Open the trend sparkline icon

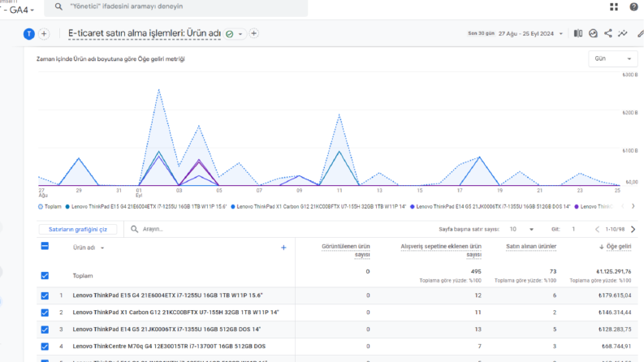pyautogui.click(x=623, y=33)
